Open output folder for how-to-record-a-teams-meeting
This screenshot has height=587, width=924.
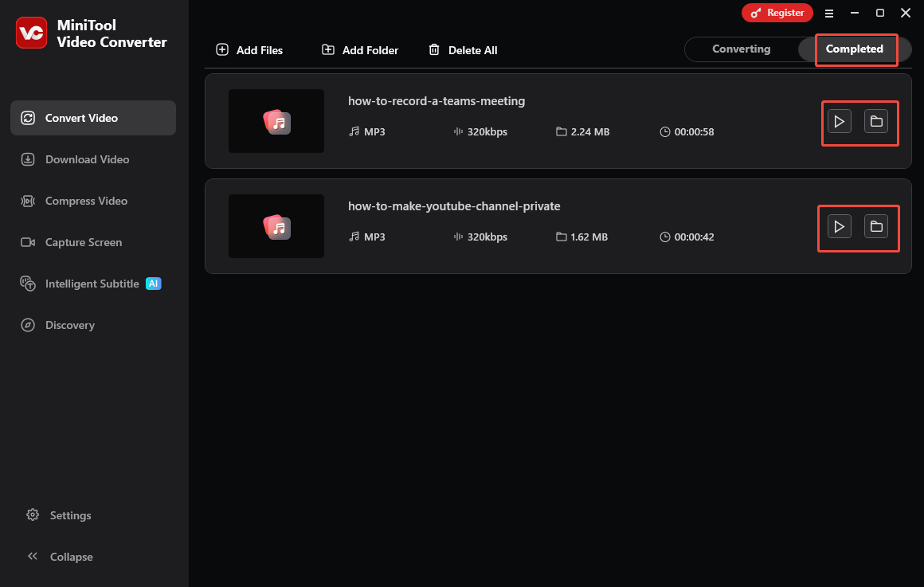pyautogui.click(x=877, y=121)
